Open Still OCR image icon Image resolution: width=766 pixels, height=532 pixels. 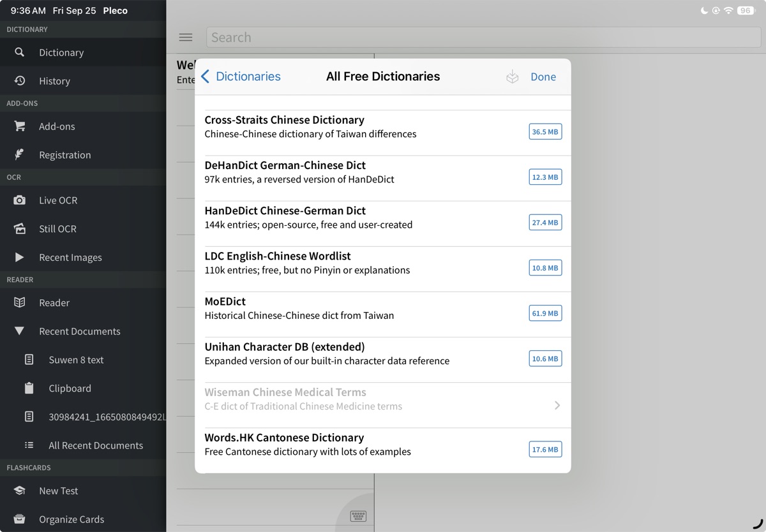click(20, 228)
